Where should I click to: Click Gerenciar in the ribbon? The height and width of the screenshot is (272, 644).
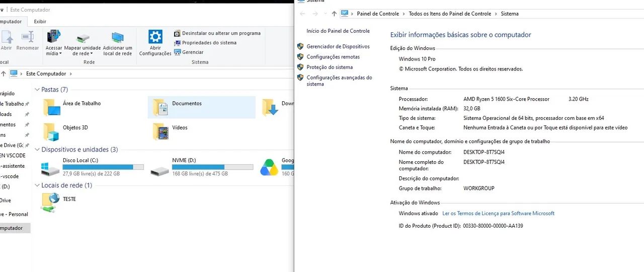[189, 52]
